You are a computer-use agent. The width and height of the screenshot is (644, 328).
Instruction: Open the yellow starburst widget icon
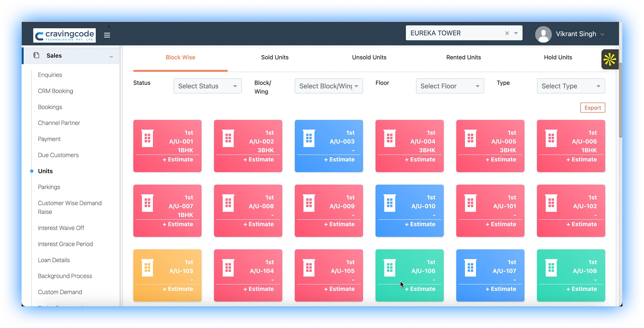tap(610, 59)
